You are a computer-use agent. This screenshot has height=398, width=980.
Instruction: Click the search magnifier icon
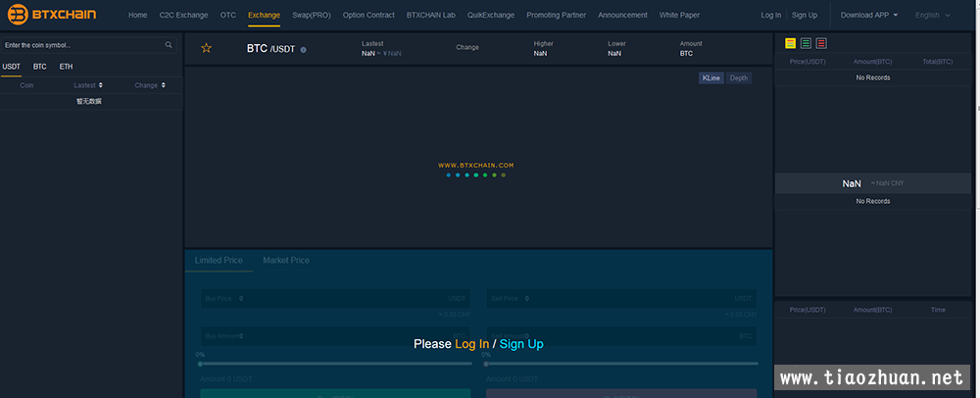pos(169,45)
